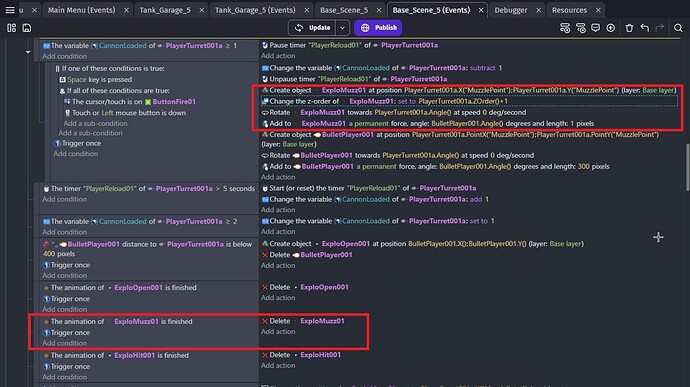Viewport: 690px width, 387px height.
Task: Open the hamburger main menu
Action: tap(10, 10)
